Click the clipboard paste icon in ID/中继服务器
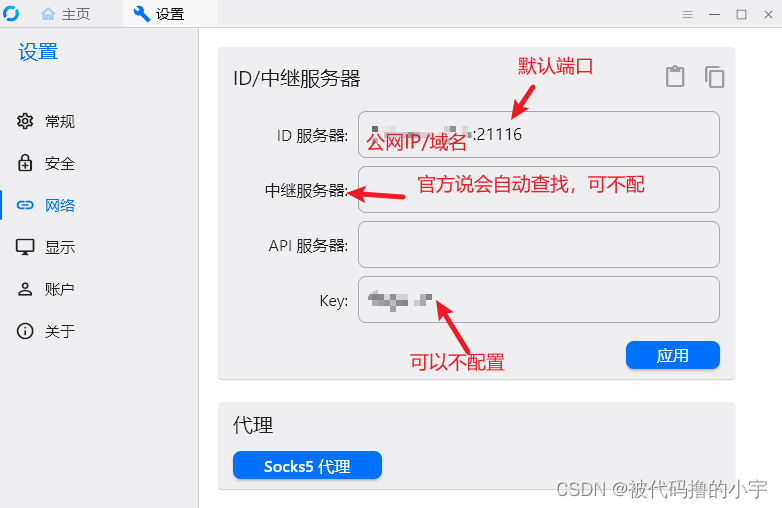Screen dimensions: 782x508 pyautogui.click(x=675, y=76)
